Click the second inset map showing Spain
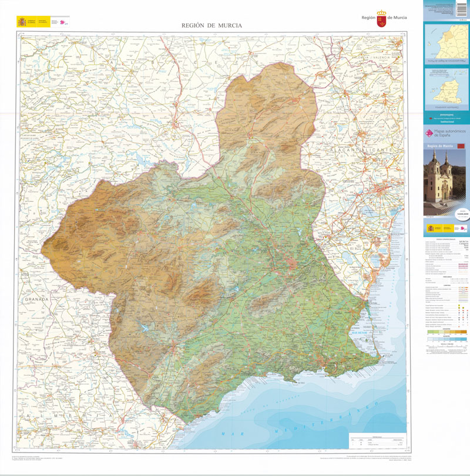 tap(446, 89)
